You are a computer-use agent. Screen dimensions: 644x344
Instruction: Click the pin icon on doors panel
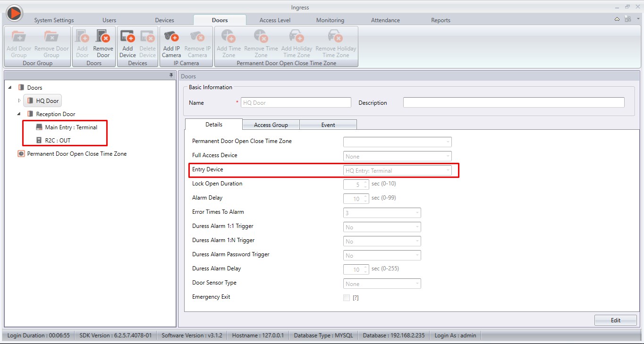pyautogui.click(x=171, y=76)
